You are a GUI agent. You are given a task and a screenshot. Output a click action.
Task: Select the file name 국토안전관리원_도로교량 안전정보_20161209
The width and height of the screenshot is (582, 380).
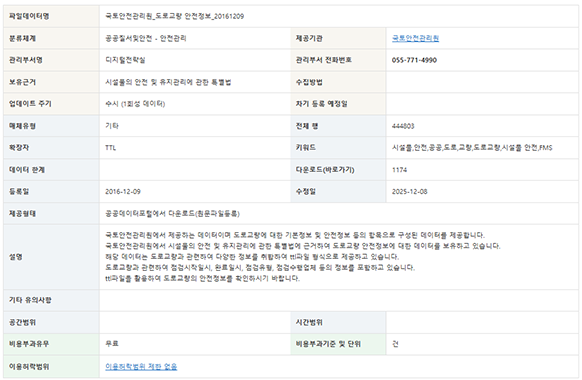click(174, 16)
